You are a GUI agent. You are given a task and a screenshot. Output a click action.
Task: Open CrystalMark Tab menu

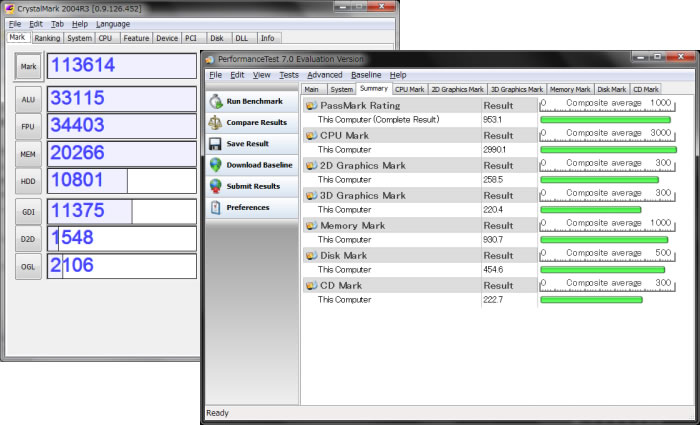[57, 24]
